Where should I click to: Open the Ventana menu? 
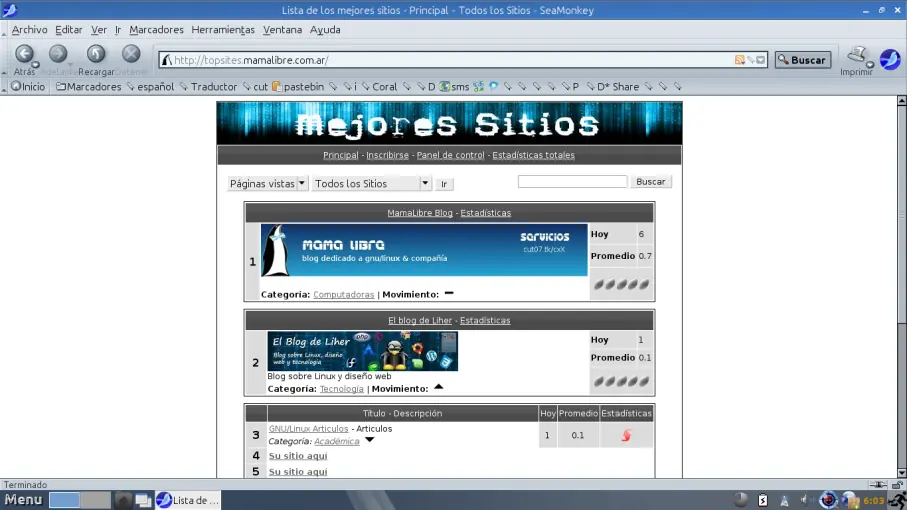[282, 30]
